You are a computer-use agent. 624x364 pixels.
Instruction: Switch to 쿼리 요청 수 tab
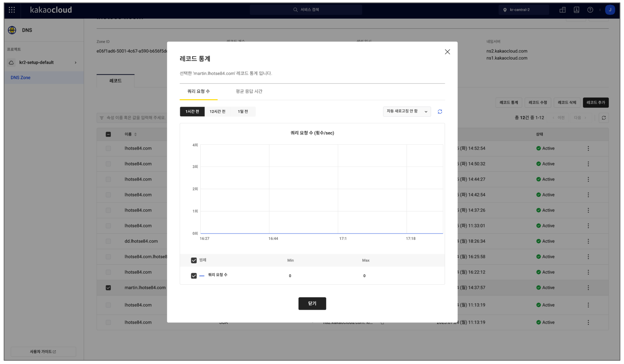[x=198, y=91]
